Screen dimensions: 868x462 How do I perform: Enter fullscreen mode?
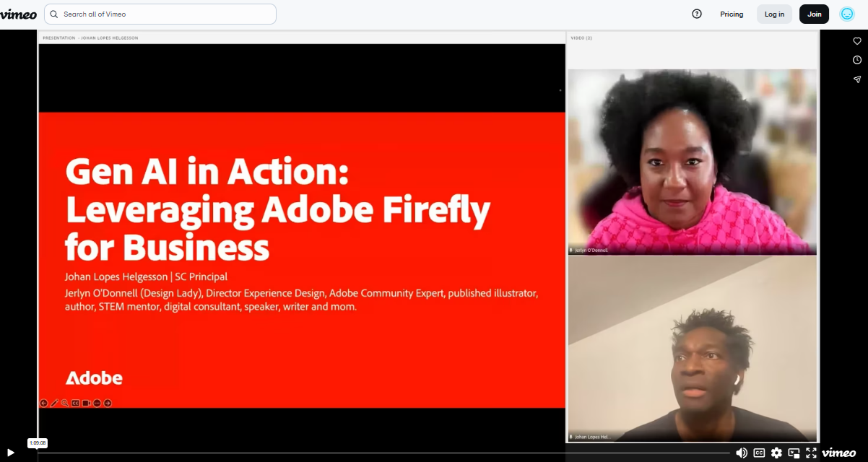811,453
